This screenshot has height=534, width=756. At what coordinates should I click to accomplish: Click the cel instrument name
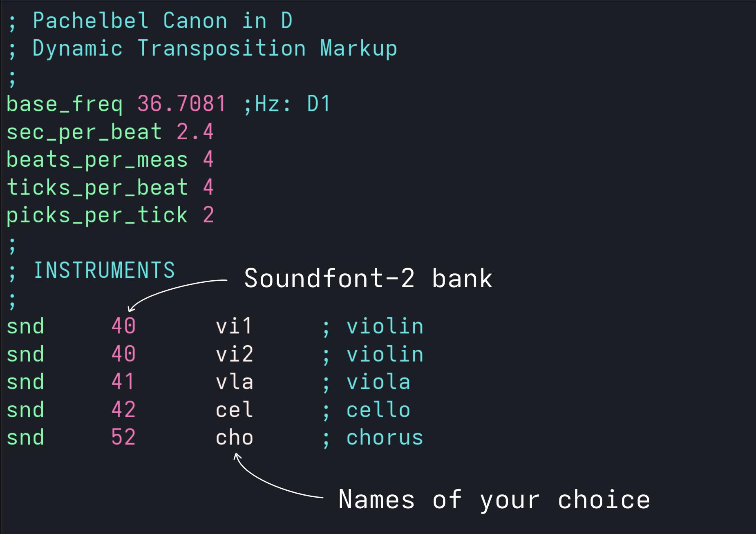(x=234, y=410)
